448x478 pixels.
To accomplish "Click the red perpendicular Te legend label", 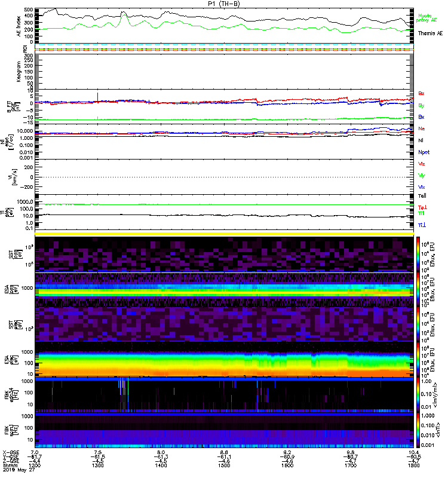I will (x=422, y=207).
